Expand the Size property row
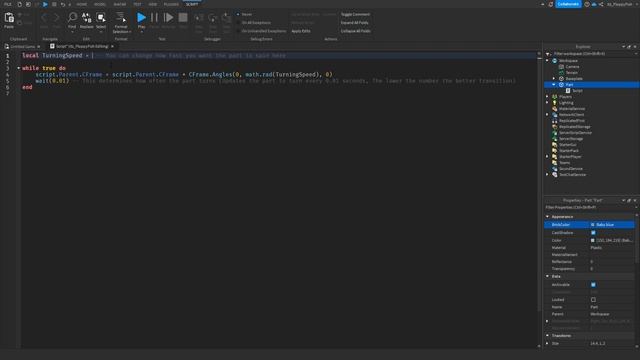 [x=548, y=343]
